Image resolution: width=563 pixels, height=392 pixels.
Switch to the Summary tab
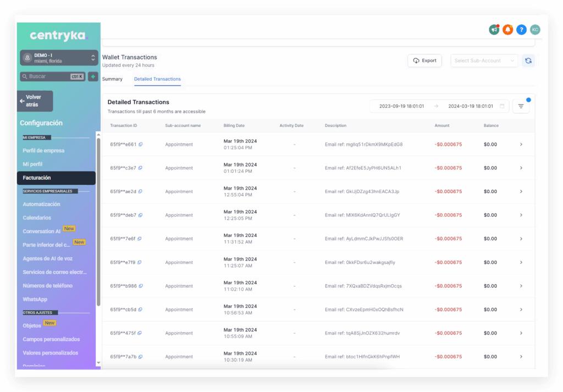(112, 79)
